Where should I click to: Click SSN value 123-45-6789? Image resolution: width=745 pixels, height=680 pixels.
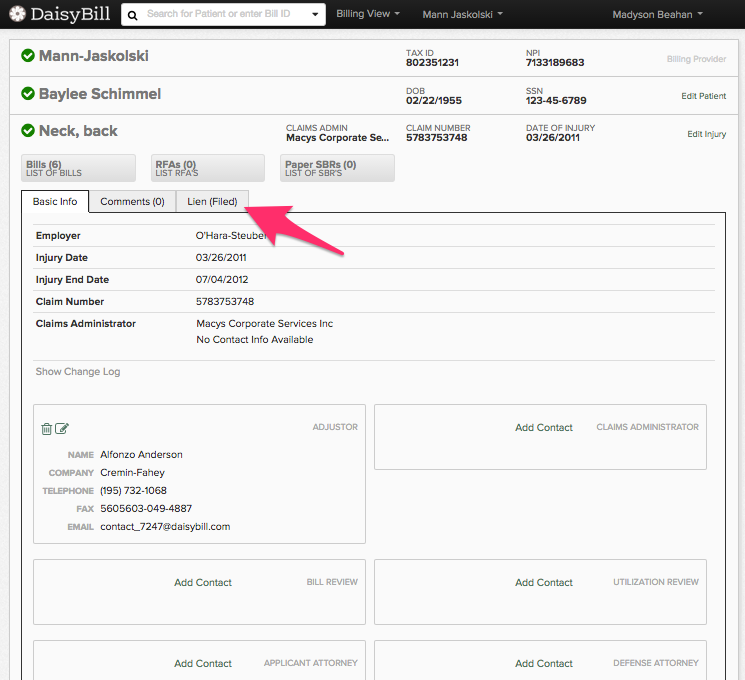[x=556, y=101]
